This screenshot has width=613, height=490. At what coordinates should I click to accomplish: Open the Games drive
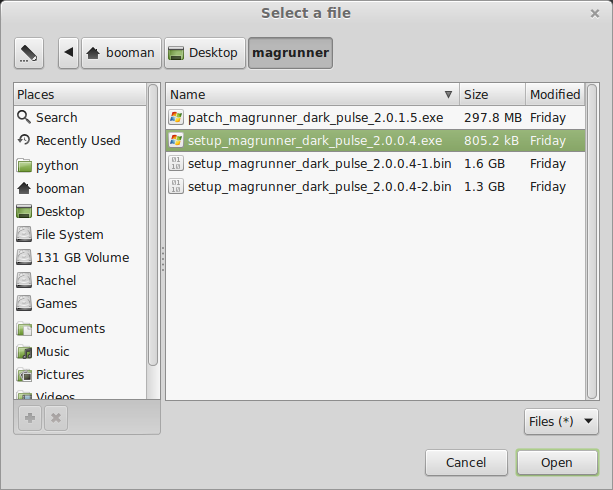point(80,303)
